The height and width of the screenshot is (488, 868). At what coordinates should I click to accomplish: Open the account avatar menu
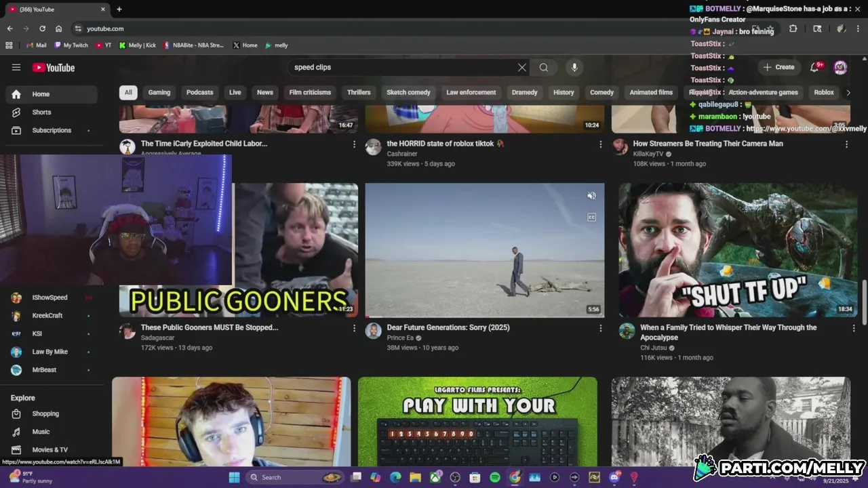tap(840, 67)
